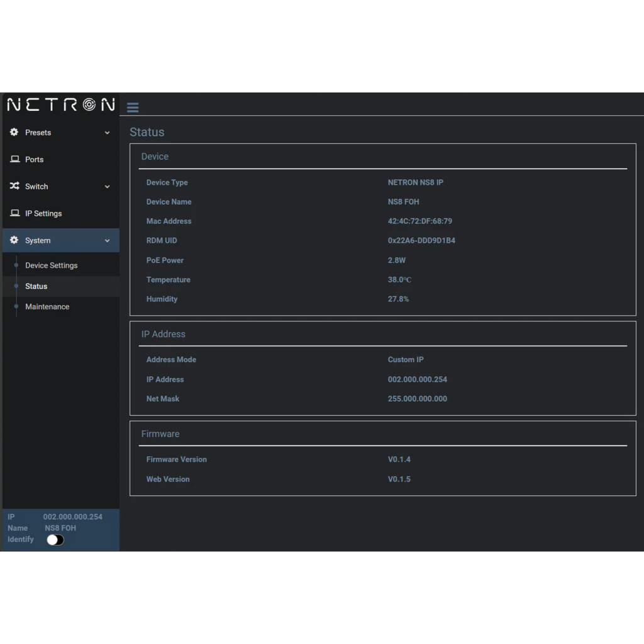Click the Switch crossover icon in sidebar
The height and width of the screenshot is (644, 644).
pyautogui.click(x=13, y=186)
